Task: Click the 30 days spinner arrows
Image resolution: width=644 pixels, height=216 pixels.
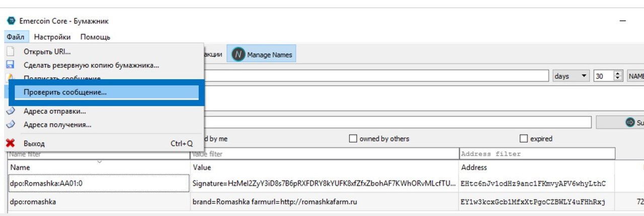Action: [x=618, y=76]
